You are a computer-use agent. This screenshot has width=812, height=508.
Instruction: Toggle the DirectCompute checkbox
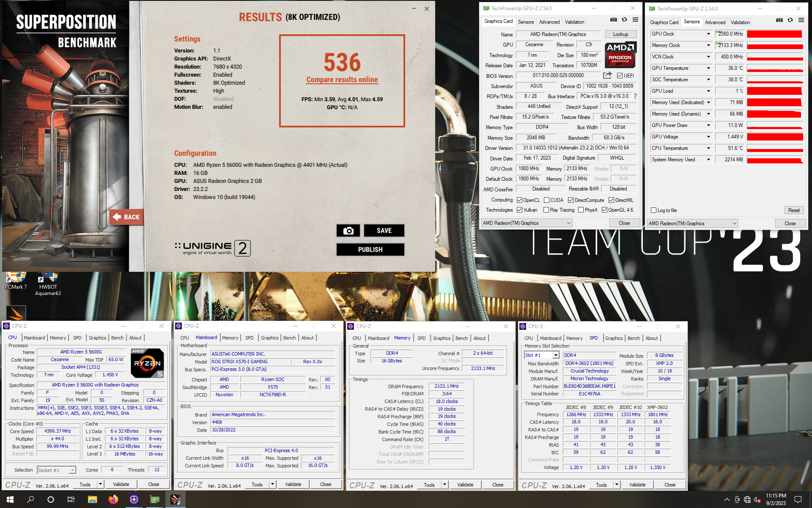click(571, 200)
